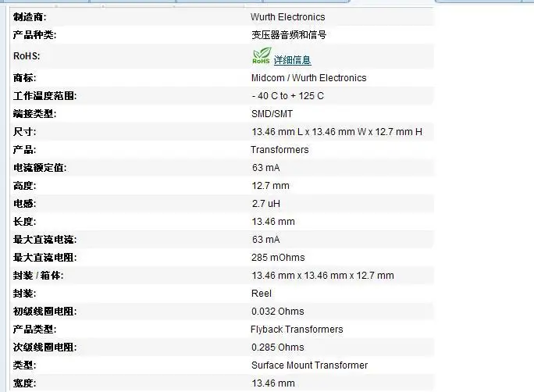This screenshot has height=392, width=534.
Task: Click the green RoHS leaf icon
Action: click(262, 56)
